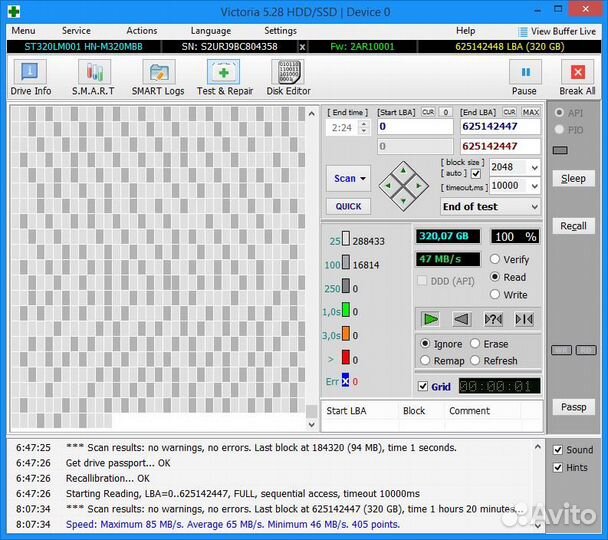Enable the Grid checkbox
Screen dimensions: 608x540
pyautogui.click(x=423, y=386)
